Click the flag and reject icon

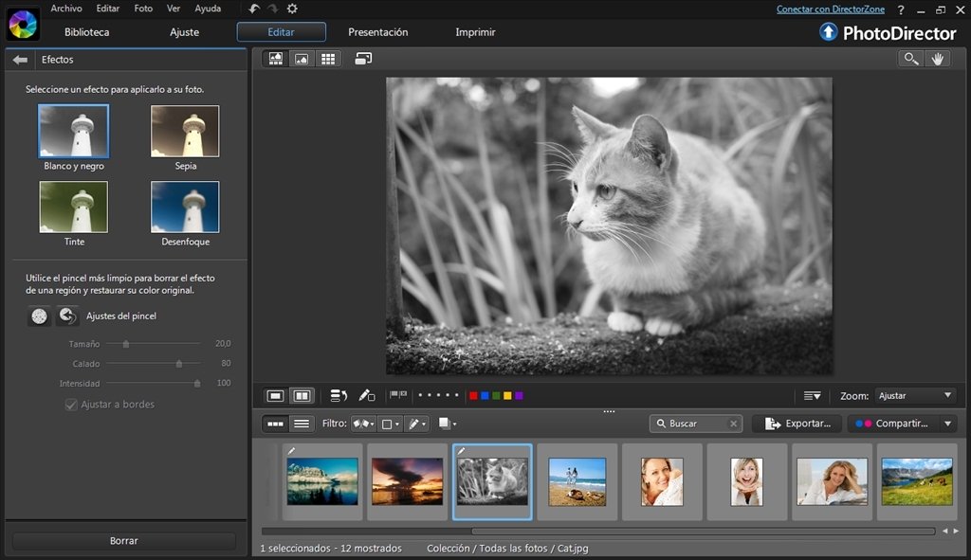pyautogui.click(x=398, y=395)
